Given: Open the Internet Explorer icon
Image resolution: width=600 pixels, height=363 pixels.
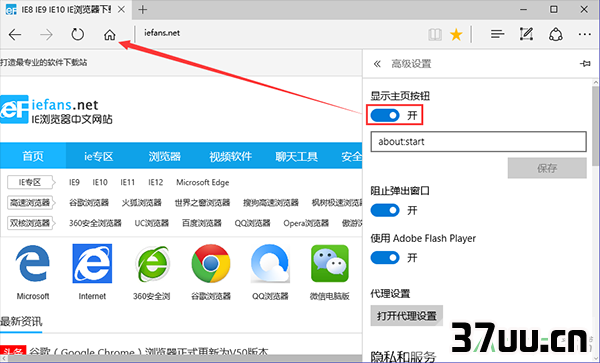Looking at the screenshot, I should pyautogui.click(x=92, y=264).
